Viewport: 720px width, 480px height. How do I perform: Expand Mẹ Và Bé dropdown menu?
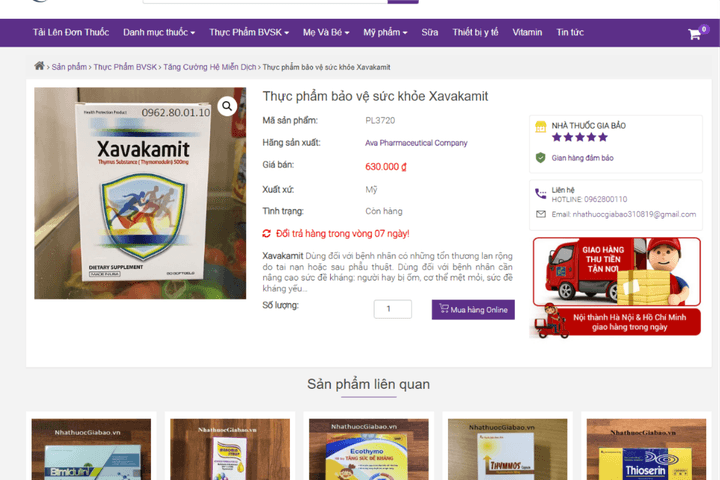[x=326, y=33]
